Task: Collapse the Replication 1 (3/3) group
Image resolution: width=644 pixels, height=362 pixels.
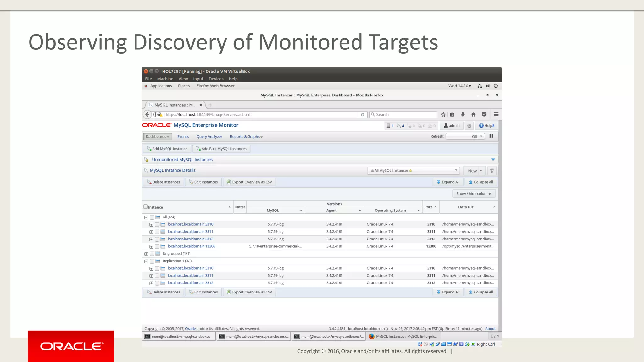Action: tap(146, 261)
